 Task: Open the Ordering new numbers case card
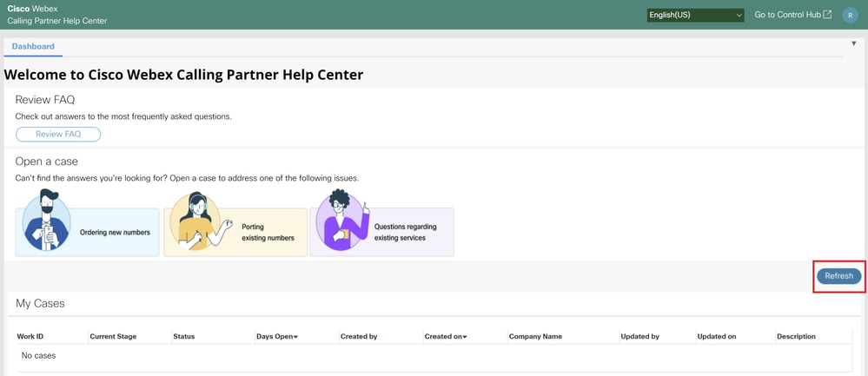(88, 232)
